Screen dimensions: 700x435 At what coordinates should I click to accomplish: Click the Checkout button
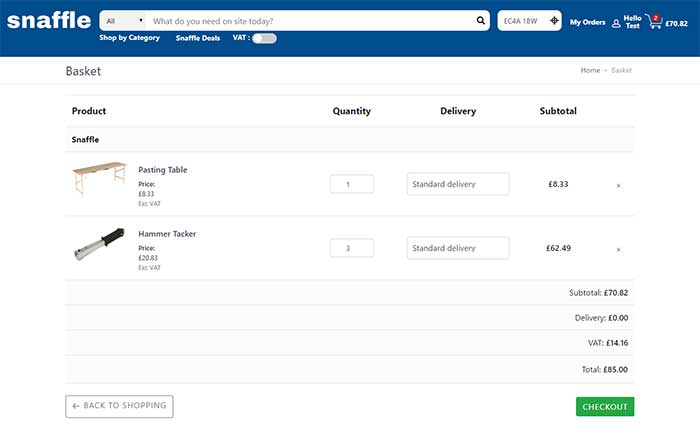tap(605, 407)
